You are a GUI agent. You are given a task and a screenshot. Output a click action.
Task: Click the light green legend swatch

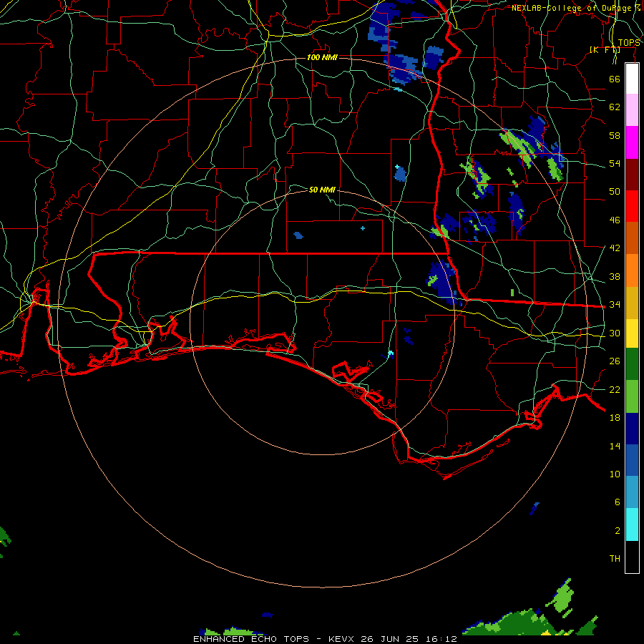click(632, 396)
